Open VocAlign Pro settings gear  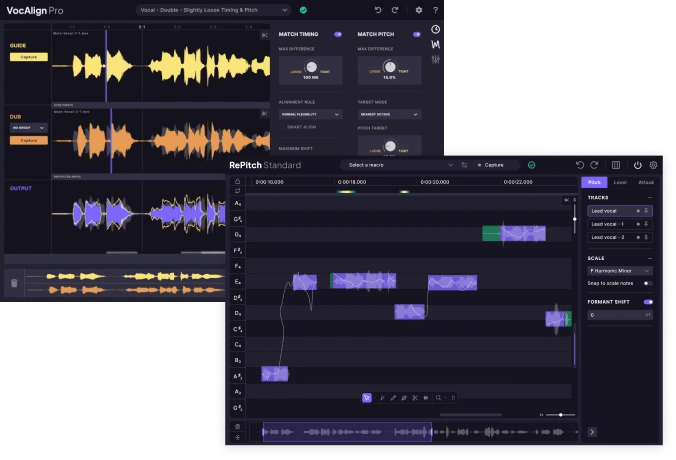419,10
